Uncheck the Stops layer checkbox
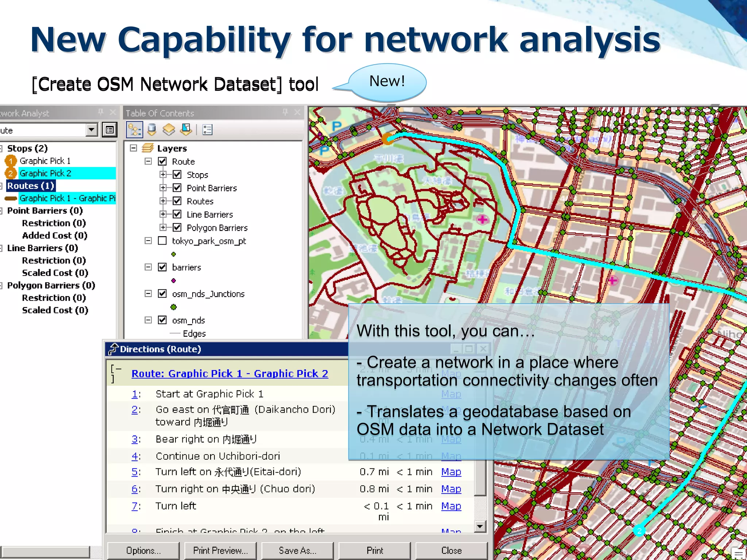This screenshot has width=747, height=560. pyautogui.click(x=177, y=174)
